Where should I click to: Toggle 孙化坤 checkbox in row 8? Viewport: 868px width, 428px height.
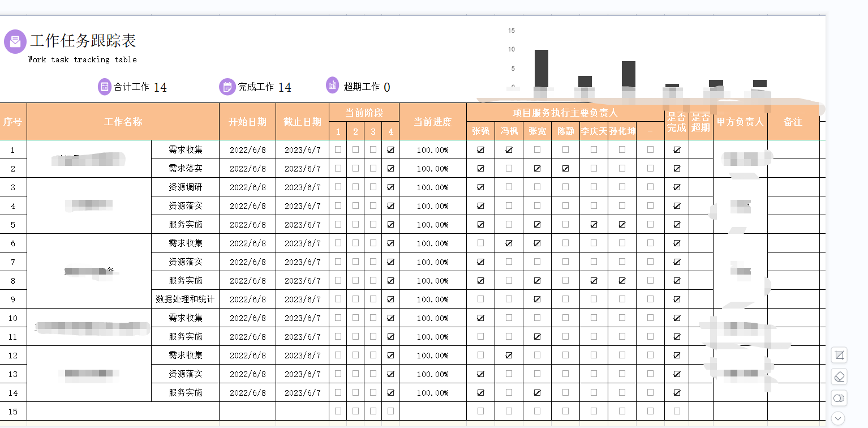(622, 281)
